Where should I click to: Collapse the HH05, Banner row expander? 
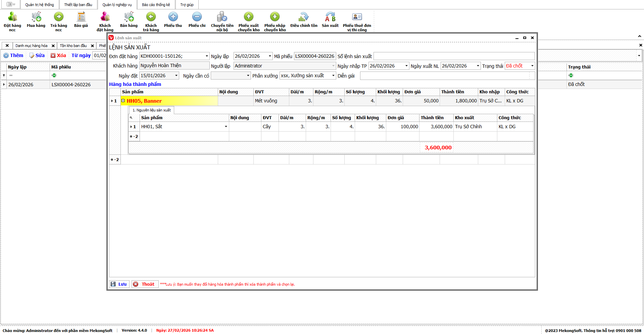[123, 101]
